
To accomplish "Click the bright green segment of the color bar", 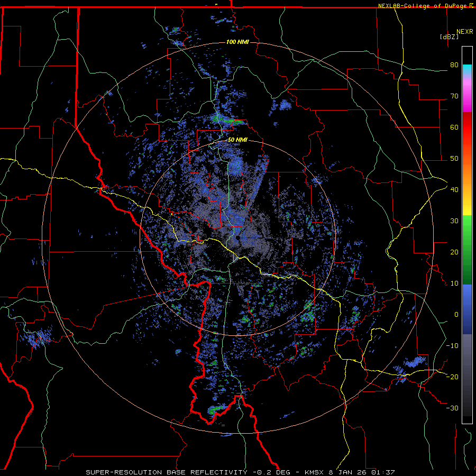I will [x=467, y=231].
